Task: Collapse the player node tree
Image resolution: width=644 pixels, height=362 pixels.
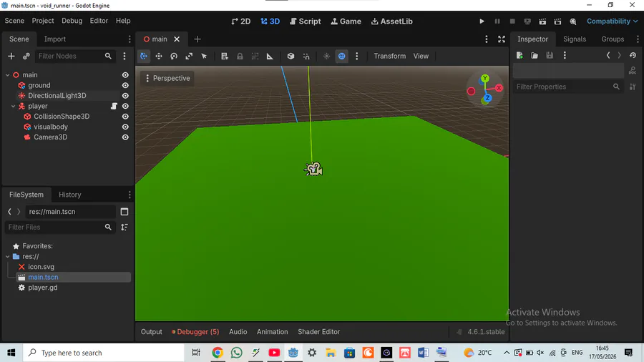Action: (x=13, y=106)
